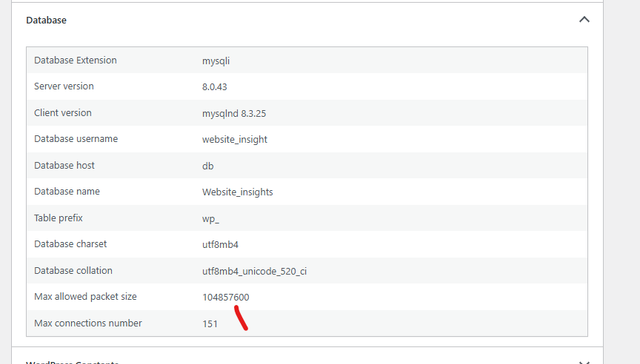Select 'Max allowed packet size' label
640x364 pixels.
[x=86, y=297]
